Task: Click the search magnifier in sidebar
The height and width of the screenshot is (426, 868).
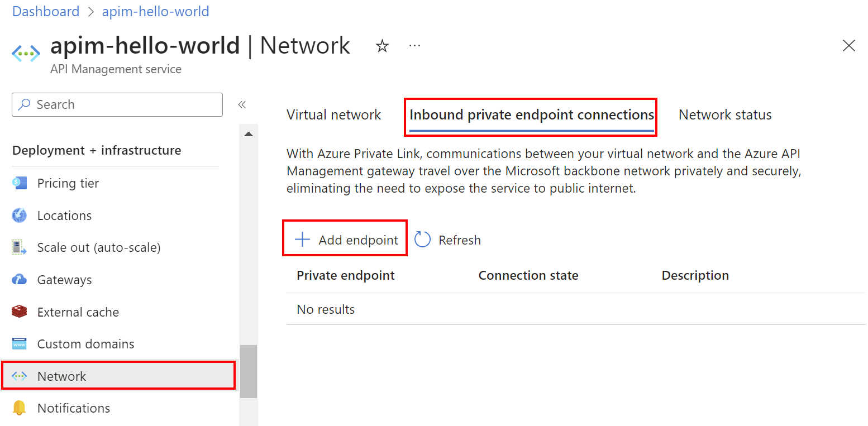Action: click(x=26, y=104)
